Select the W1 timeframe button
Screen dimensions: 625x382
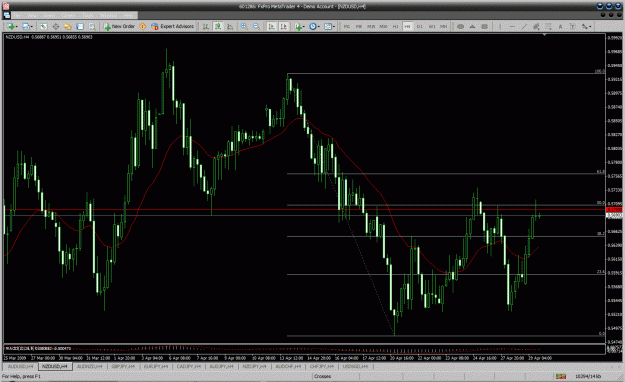coord(432,26)
